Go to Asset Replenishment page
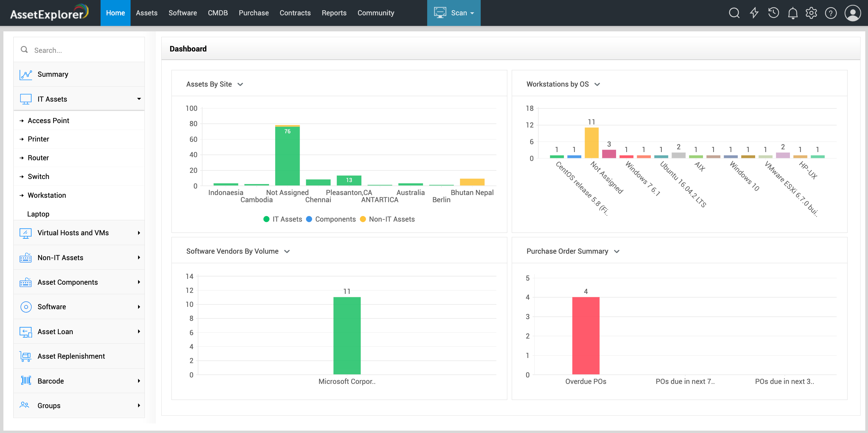Screen dimensions: 868x433 coord(71,356)
